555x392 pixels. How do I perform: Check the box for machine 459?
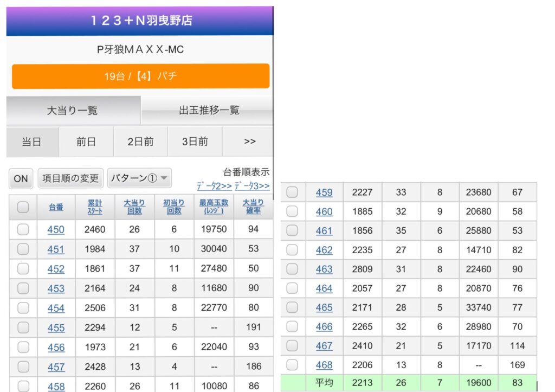[x=292, y=192]
